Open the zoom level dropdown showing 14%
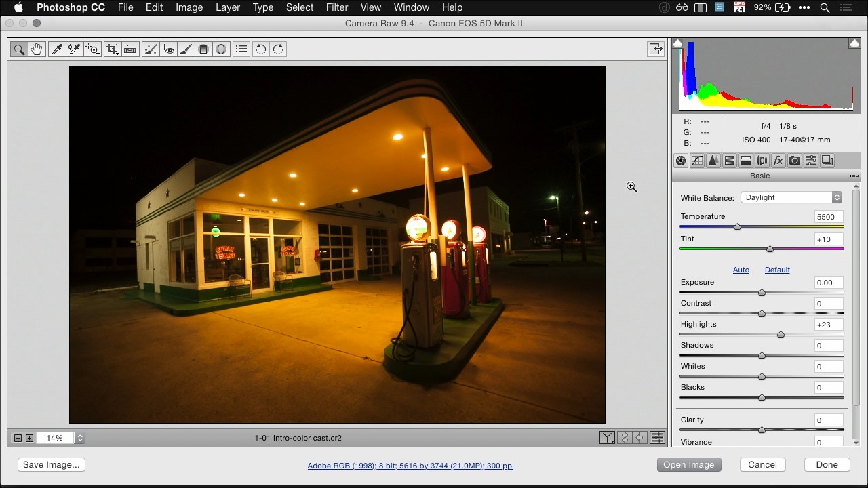Image resolution: width=868 pixels, height=488 pixels. [80, 438]
